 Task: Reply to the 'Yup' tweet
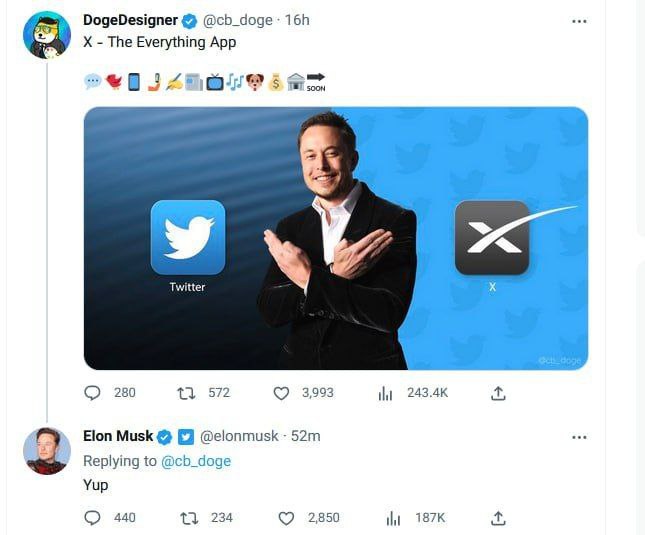point(93,517)
